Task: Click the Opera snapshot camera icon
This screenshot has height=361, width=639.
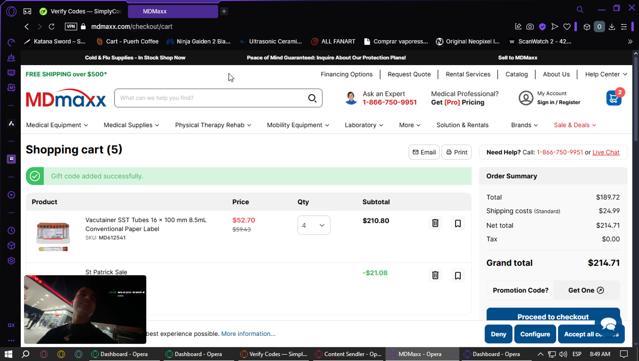Action: pyautogui.click(x=530, y=27)
